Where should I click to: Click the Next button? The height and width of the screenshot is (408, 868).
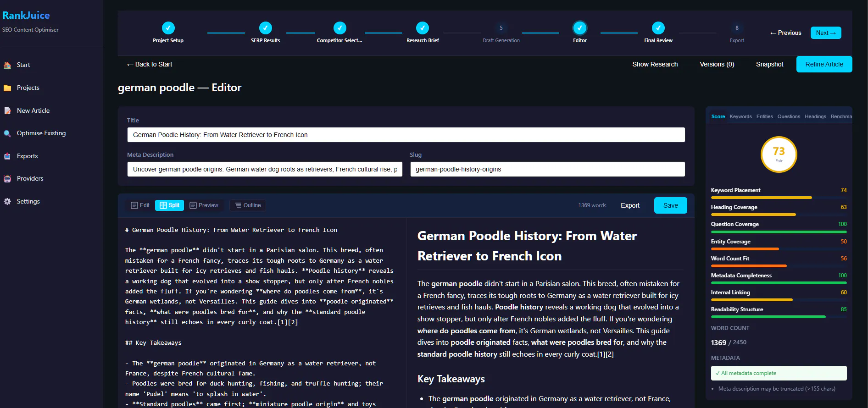826,33
